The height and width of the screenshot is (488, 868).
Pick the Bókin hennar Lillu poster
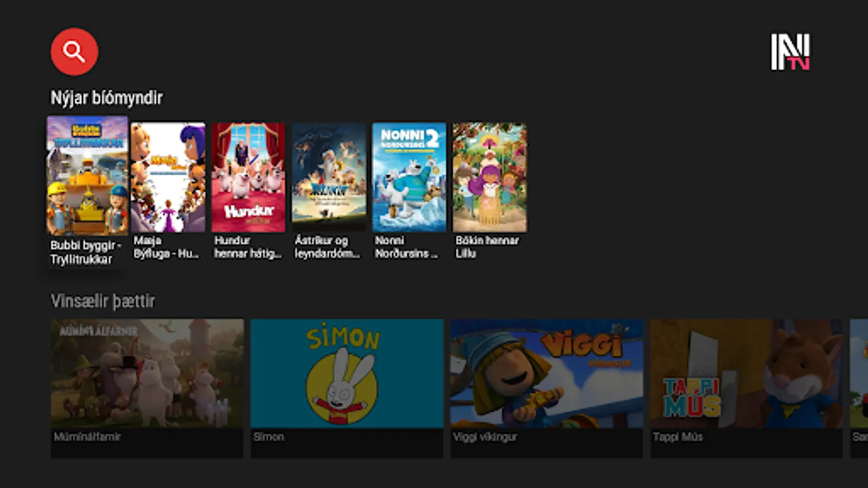tap(489, 177)
